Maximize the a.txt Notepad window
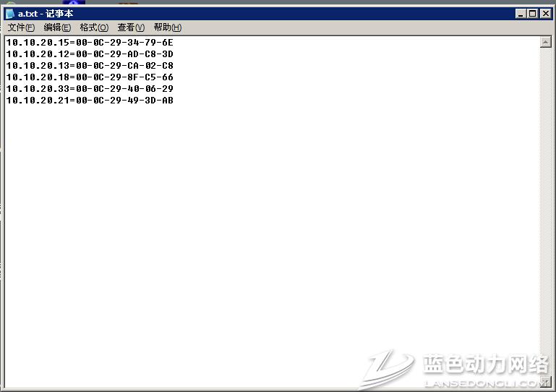The image size is (556, 392). click(x=533, y=14)
